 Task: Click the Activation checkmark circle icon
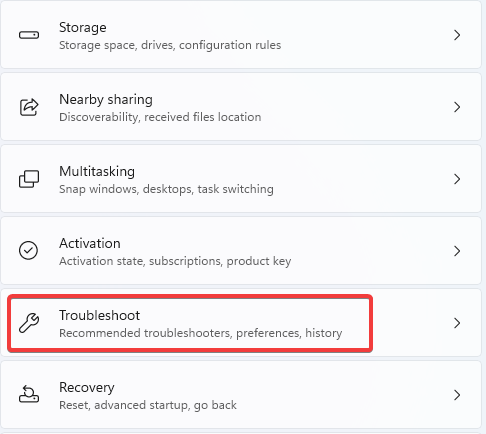point(29,250)
